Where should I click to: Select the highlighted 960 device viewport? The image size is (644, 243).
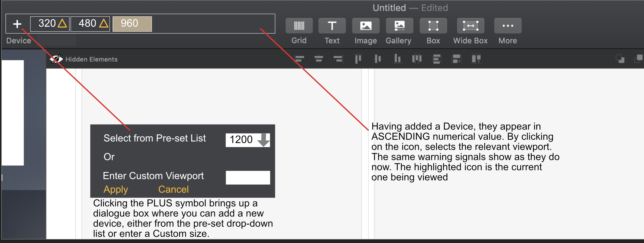click(132, 24)
